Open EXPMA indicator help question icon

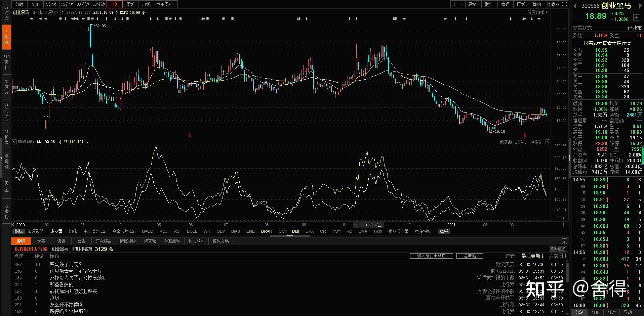tap(63, 12)
